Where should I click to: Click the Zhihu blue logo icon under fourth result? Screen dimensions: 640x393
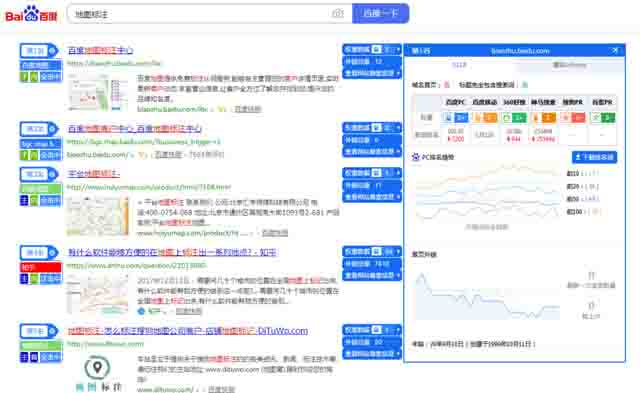[x=142, y=311]
